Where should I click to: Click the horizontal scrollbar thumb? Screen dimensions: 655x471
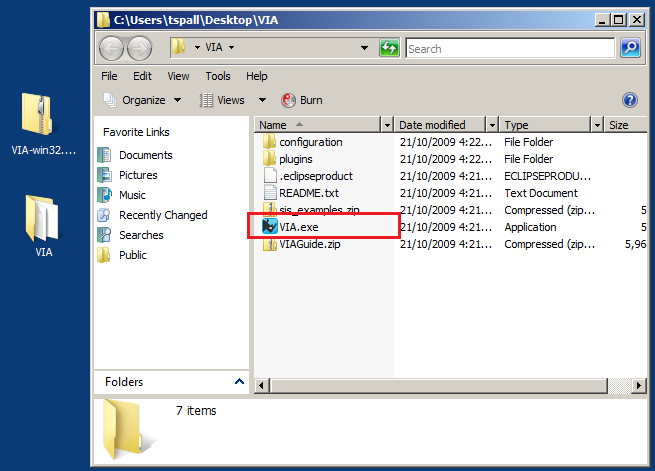pos(439,385)
